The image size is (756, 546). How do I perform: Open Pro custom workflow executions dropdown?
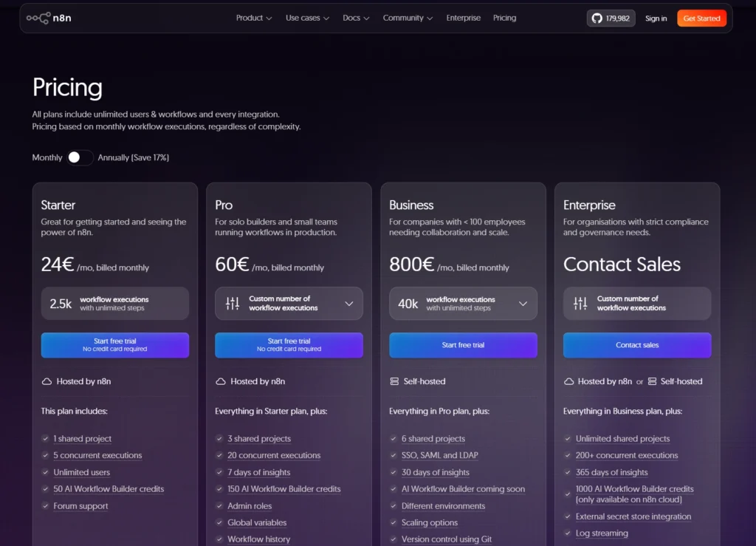point(289,304)
